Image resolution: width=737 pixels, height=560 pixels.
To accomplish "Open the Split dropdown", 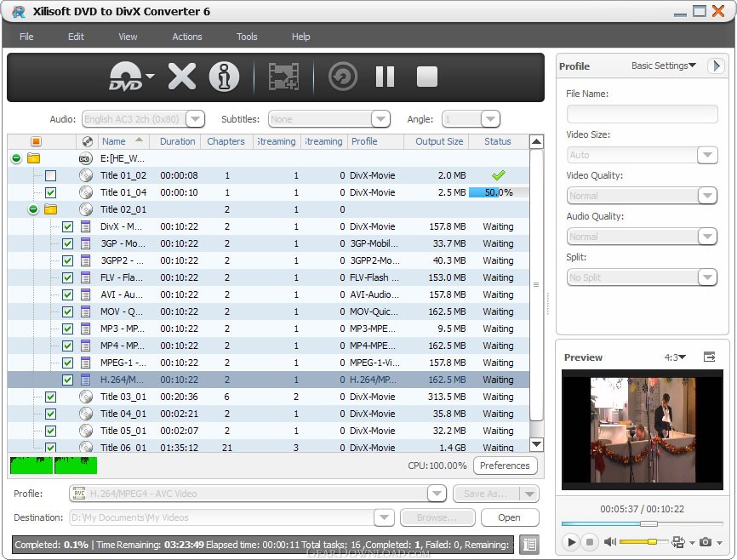I will [x=707, y=277].
